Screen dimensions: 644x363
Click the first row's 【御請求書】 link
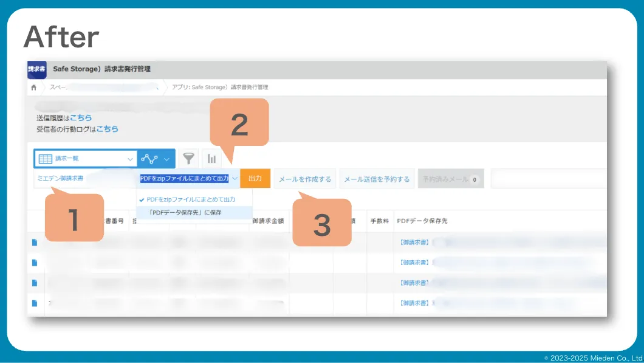[x=414, y=242]
